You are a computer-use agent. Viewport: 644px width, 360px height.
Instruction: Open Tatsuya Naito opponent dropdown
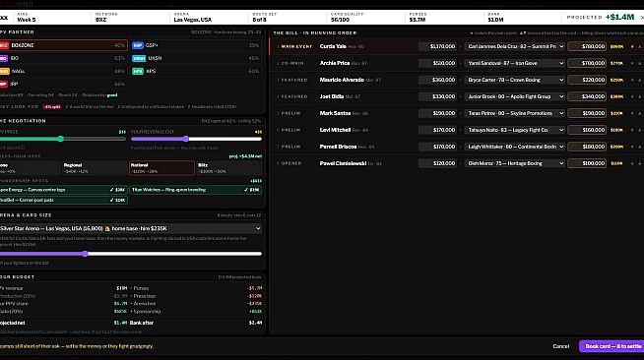pyautogui.click(x=515, y=130)
